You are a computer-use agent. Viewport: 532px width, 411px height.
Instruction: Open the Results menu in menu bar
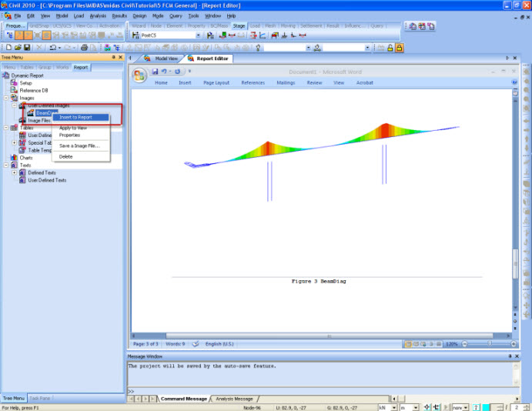point(119,15)
